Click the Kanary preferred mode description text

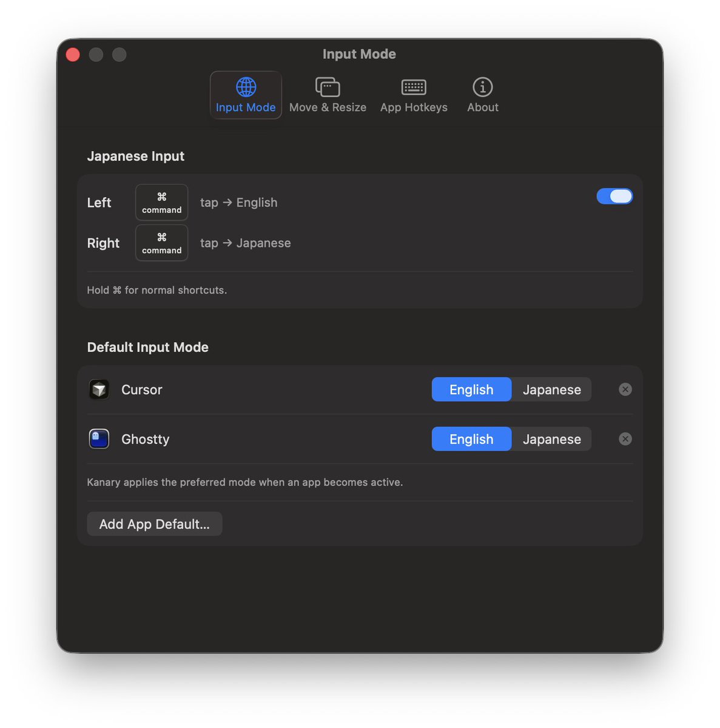(x=245, y=482)
